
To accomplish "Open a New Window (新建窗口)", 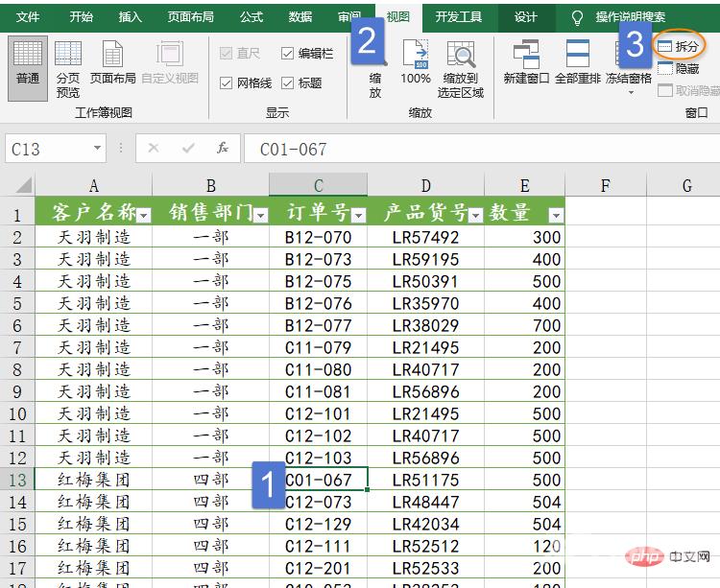I will tap(528, 63).
